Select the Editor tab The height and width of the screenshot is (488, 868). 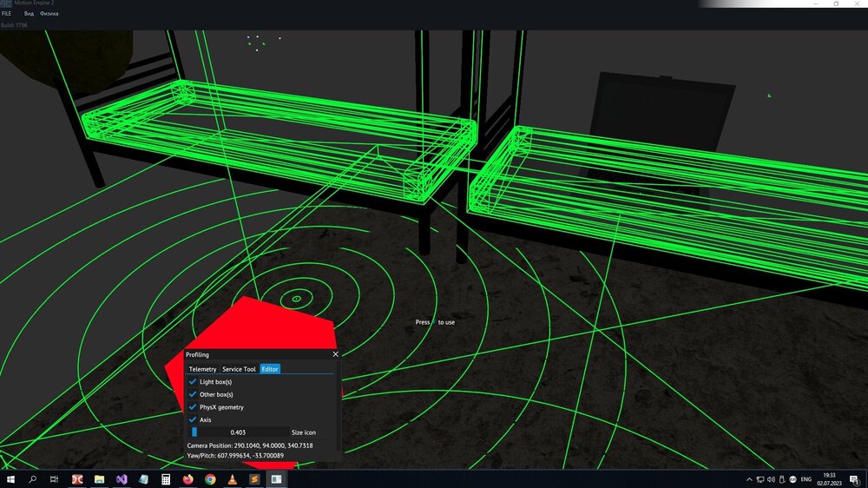click(x=270, y=369)
